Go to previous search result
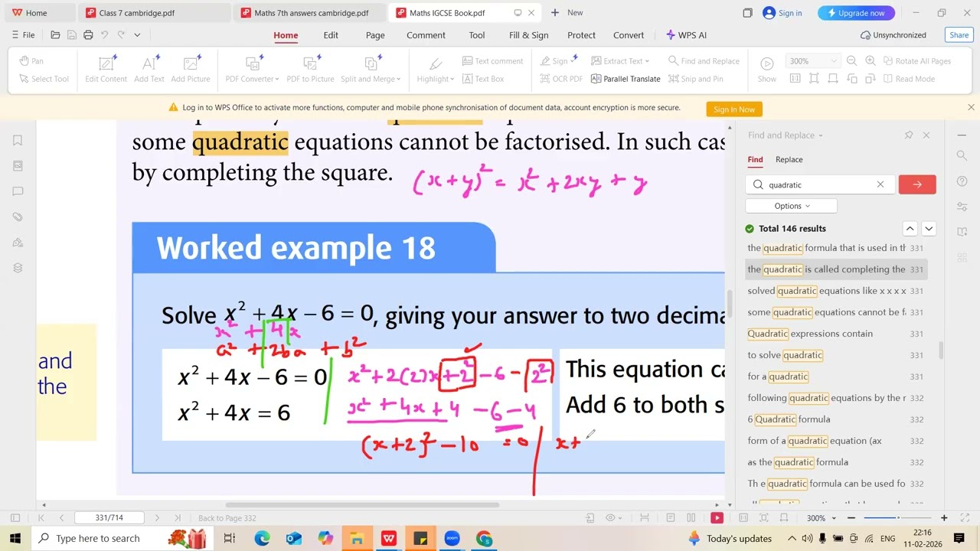The width and height of the screenshot is (980, 551). point(910,229)
